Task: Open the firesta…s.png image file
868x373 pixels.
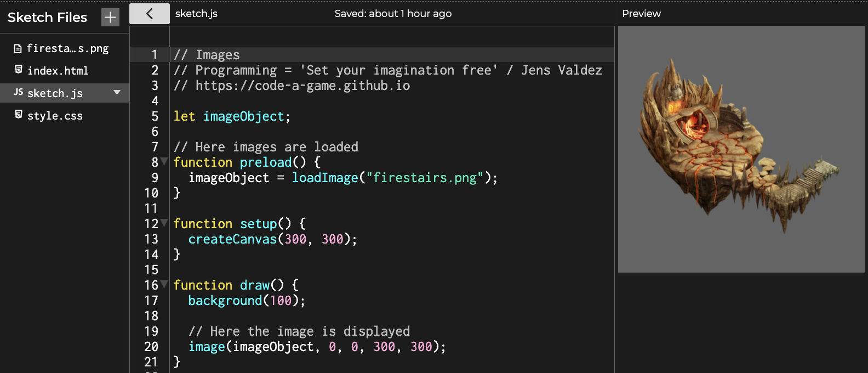Action: point(67,49)
